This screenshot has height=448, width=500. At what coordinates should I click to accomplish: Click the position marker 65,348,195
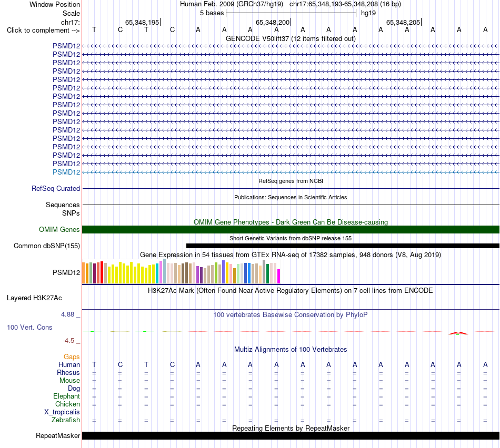pyautogui.click(x=142, y=22)
